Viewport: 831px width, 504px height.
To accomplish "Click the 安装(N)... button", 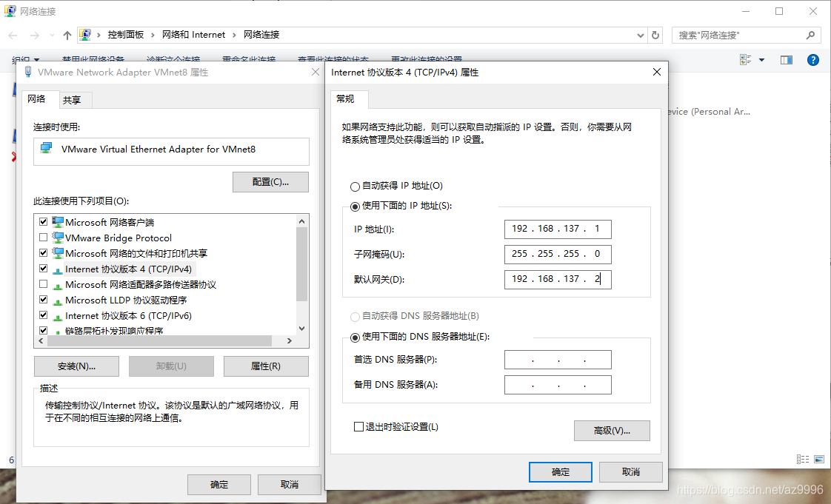I will [76, 366].
